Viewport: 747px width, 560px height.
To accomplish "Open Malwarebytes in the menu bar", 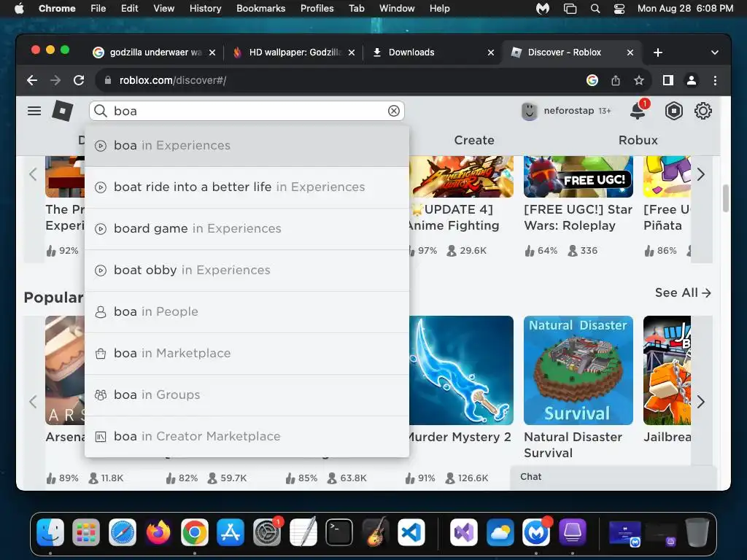I will click(x=543, y=9).
